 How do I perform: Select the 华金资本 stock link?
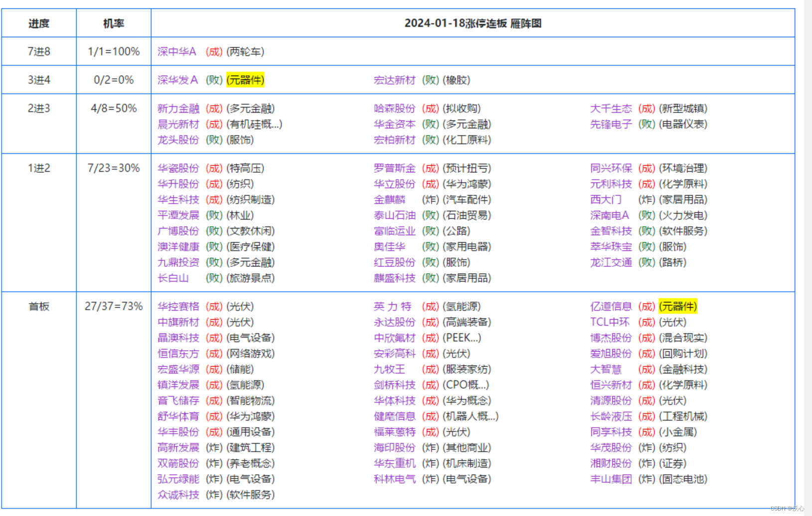[x=394, y=124]
